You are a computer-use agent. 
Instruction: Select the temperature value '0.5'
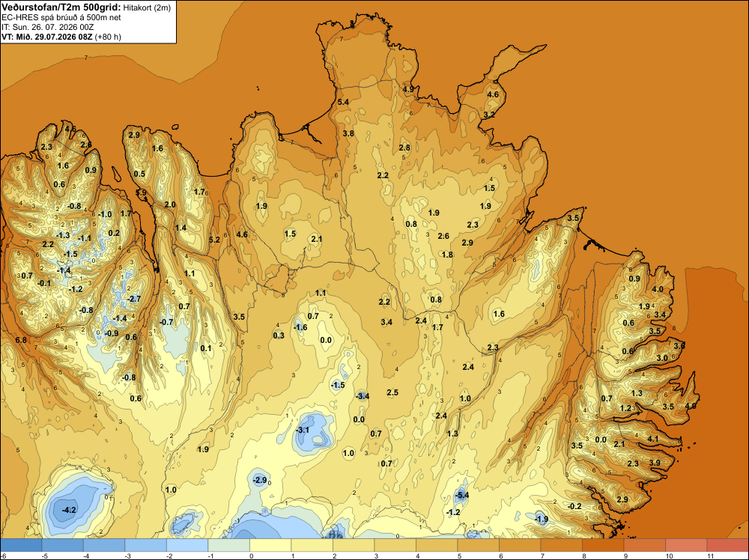coord(139,174)
